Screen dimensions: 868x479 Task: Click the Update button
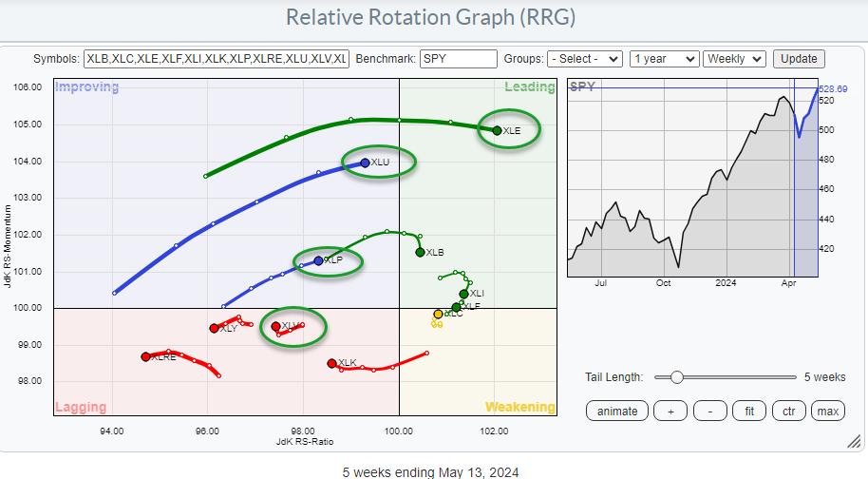click(x=799, y=59)
